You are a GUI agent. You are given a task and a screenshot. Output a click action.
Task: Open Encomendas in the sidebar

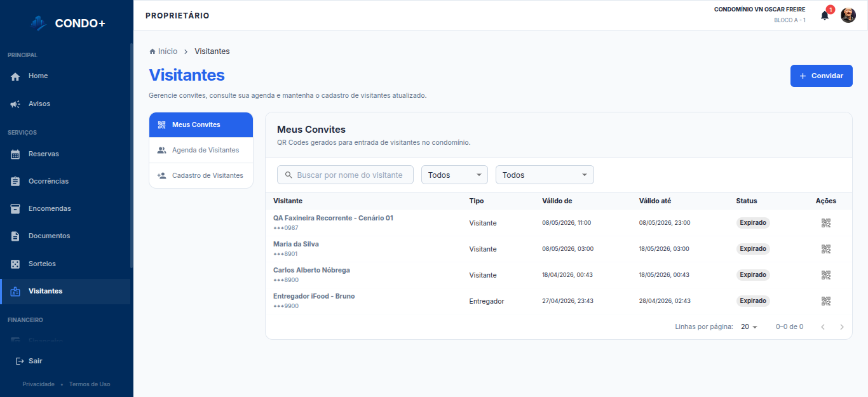click(65, 209)
